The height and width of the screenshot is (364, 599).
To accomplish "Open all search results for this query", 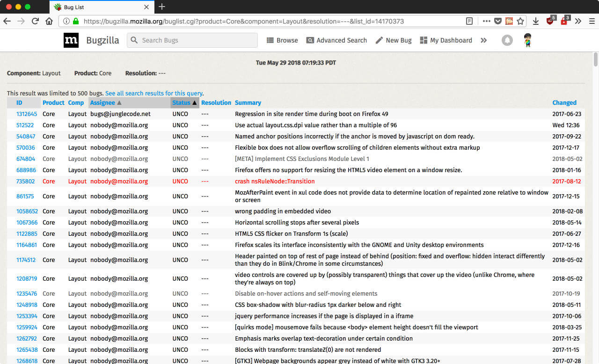I will 153,93.
